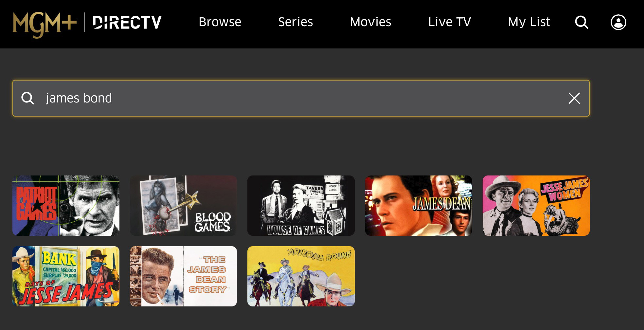Click the DIRECTV logo
This screenshot has height=330, width=644.
pyautogui.click(x=127, y=22)
